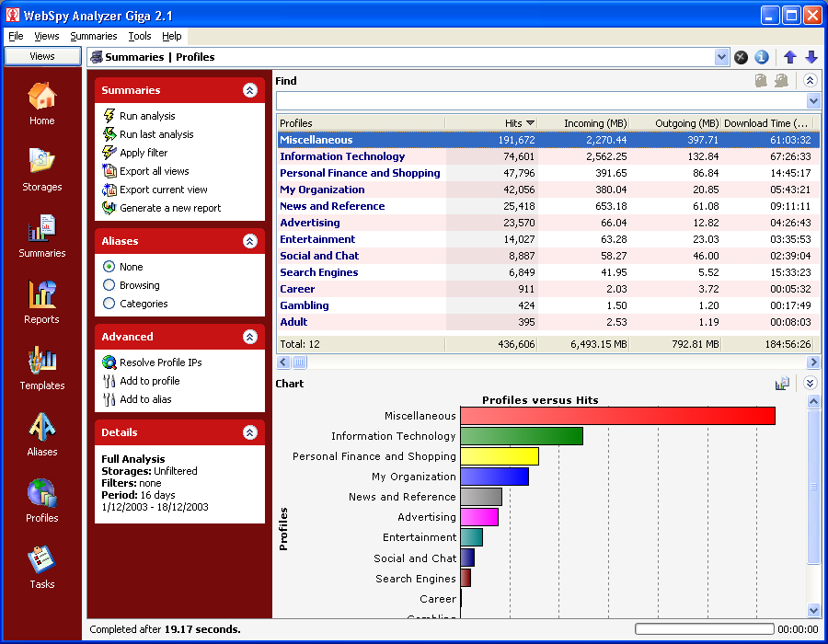
Task: Click the Apply filter icon
Action: pyautogui.click(x=109, y=153)
